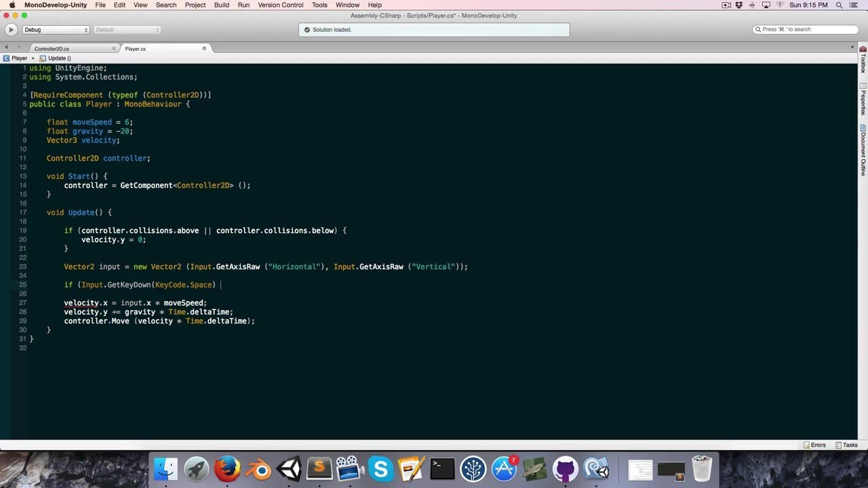Open SourceTree from the Dock

473,469
